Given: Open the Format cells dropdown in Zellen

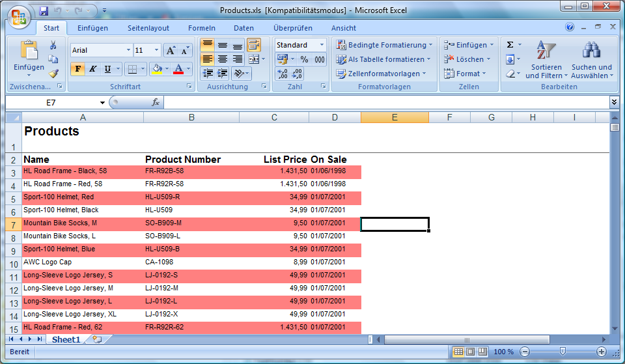Looking at the screenshot, I should 465,74.
